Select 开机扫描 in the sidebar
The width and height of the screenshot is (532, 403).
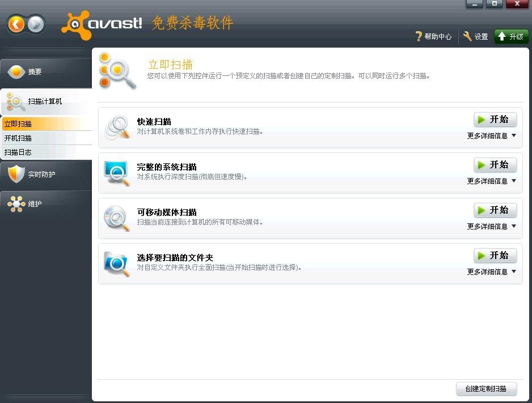point(47,138)
